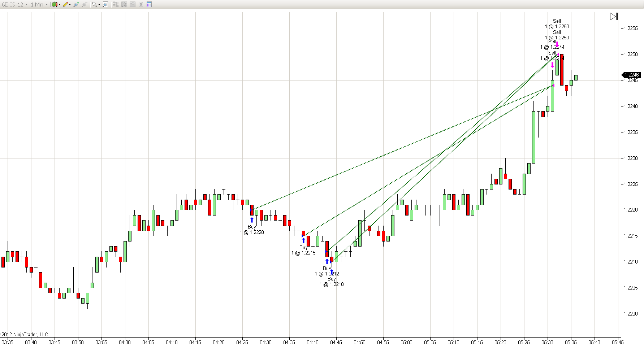Click the 03:35 time axis label

8,342
